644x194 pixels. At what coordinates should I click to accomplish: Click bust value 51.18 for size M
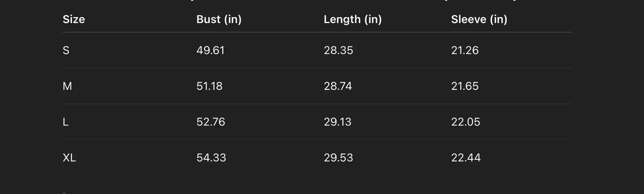pos(209,86)
